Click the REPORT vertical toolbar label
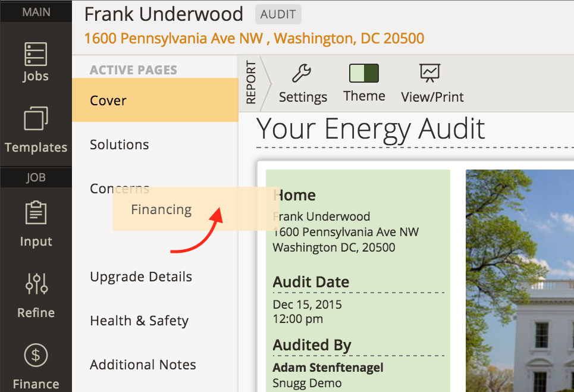The width and height of the screenshot is (574, 392). click(251, 83)
